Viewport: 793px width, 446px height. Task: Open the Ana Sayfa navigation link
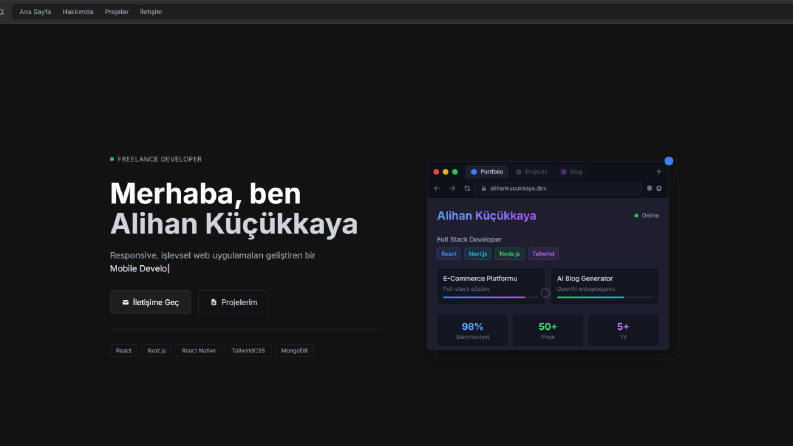[35, 12]
